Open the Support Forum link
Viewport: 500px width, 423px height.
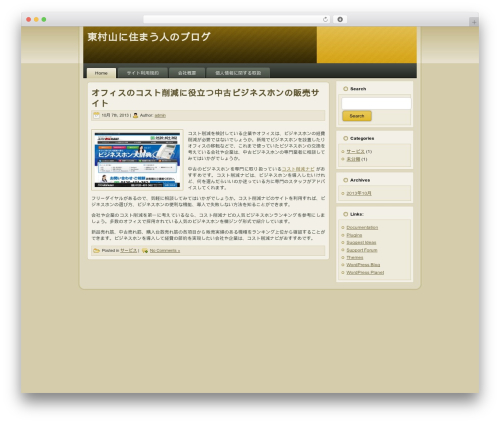pos(362,250)
